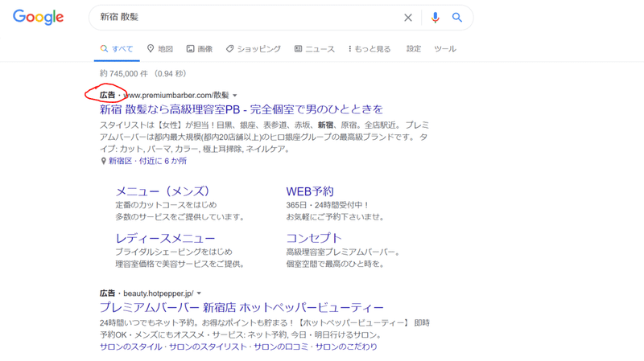Screen dimensions: 644x361
Task: Click 高級理容室プレミアムバーバー。 description text
Action: point(344,252)
